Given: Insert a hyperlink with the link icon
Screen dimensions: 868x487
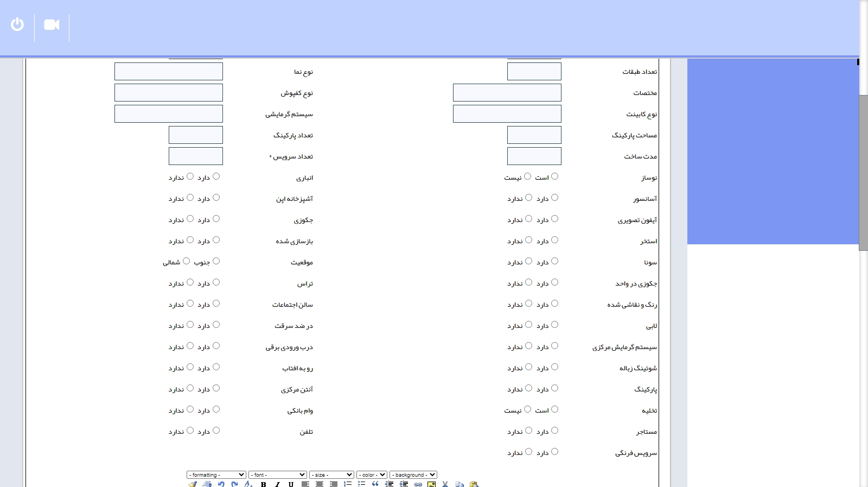Looking at the screenshot, I should [x=418, y=484].
